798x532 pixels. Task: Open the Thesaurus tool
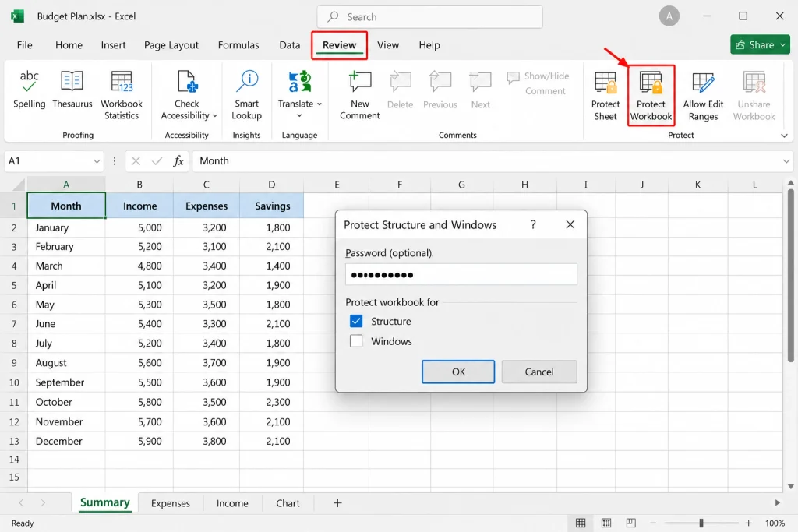(x=72, y=90)
